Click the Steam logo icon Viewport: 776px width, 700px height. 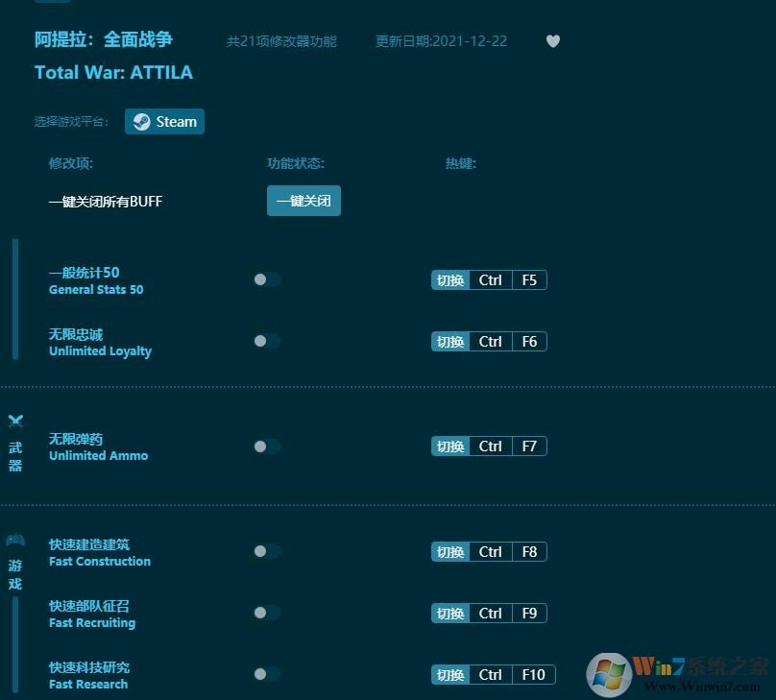(x=139, y=121)
